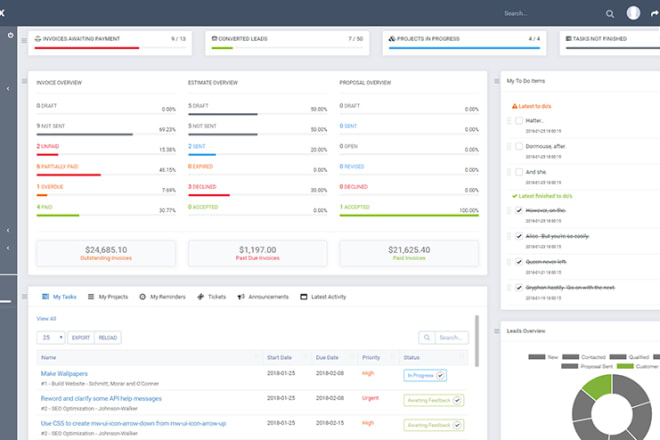Switch to the My Projects tab
The image size is (660, 440).
pos(108,297)
